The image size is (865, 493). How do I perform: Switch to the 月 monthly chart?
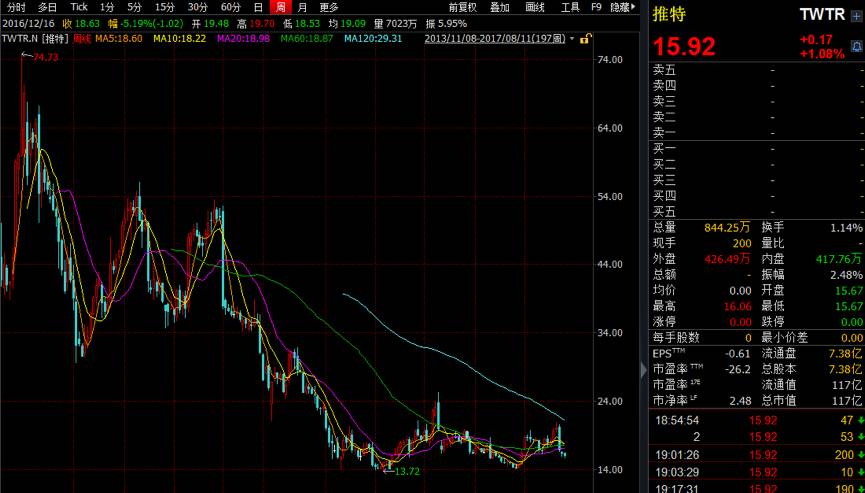pos(302,7)
